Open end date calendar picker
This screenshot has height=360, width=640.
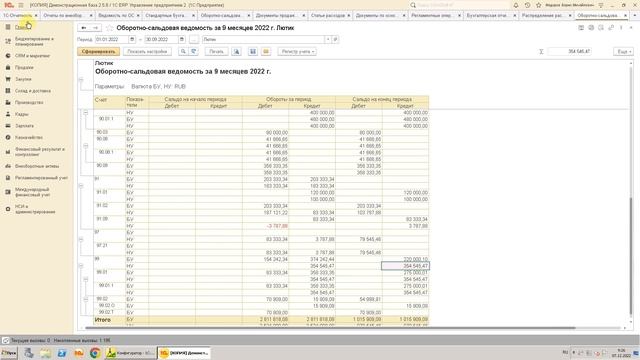click(182, 40)
